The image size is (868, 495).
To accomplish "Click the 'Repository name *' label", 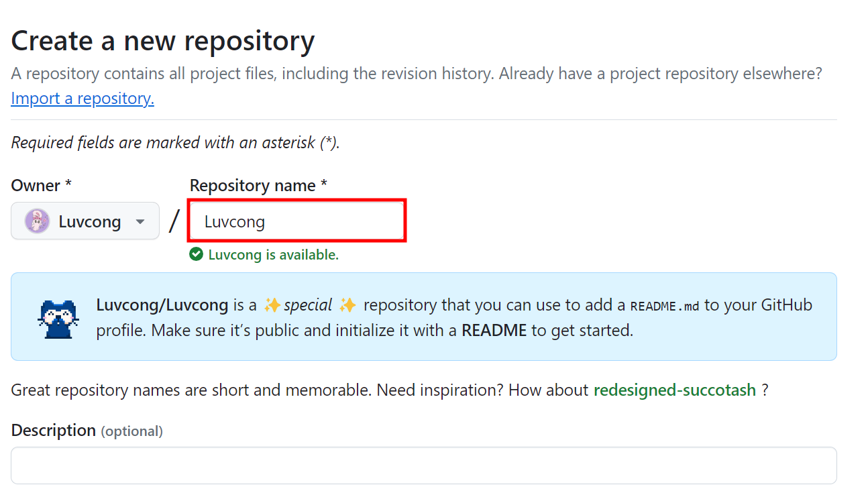I will pos(258,185).
